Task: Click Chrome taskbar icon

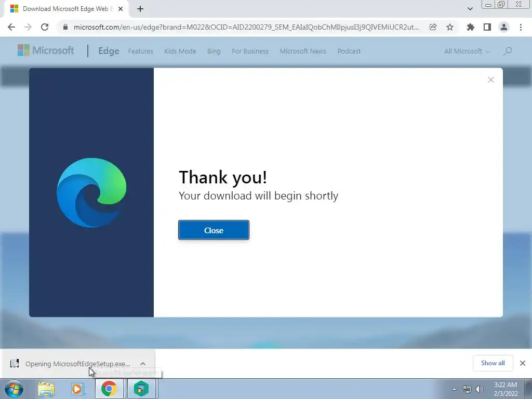Action: pyautogui.click(x=109, y=389)
